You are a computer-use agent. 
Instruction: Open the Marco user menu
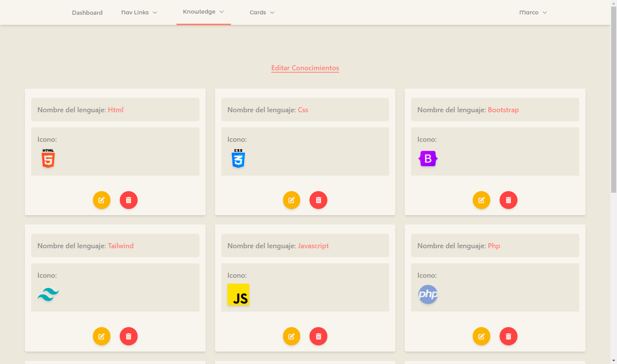pos(533,12)
